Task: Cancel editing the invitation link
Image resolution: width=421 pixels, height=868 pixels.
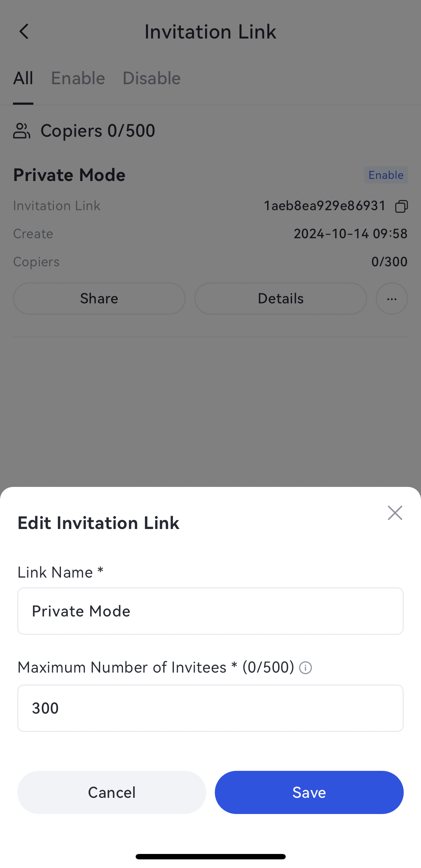Action: click(x=112, y=792)
